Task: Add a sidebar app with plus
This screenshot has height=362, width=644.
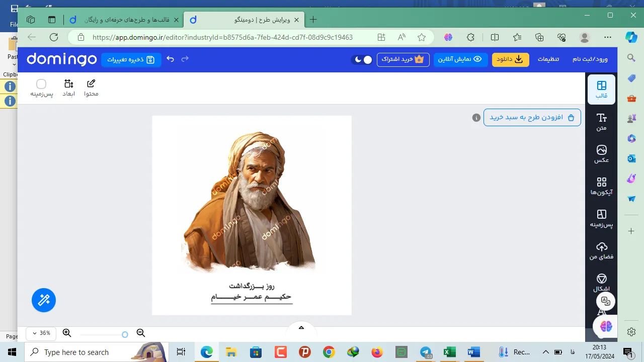Action: (x=631, y=231)
